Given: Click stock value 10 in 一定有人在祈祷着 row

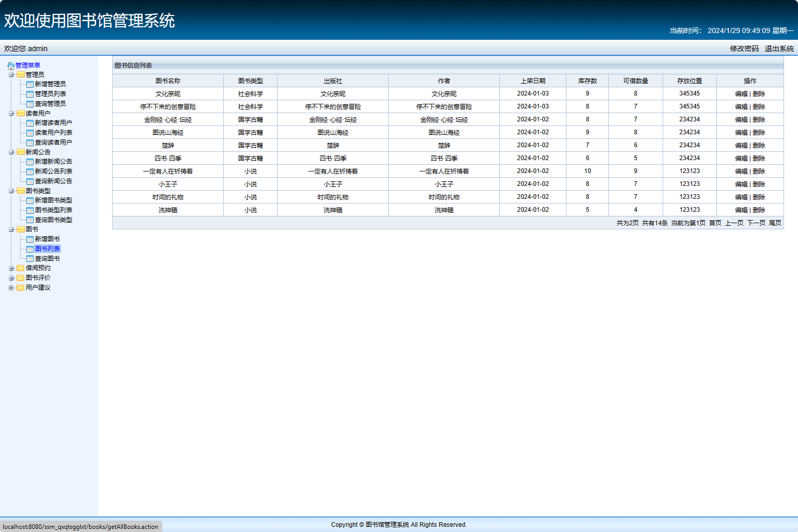Looking at the screenshot, I should point(588,171).
